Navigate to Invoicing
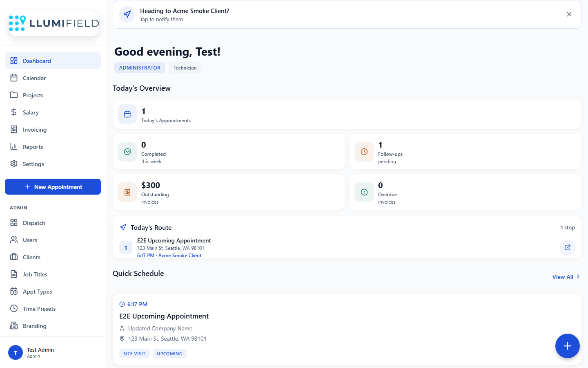 [53, 129]
